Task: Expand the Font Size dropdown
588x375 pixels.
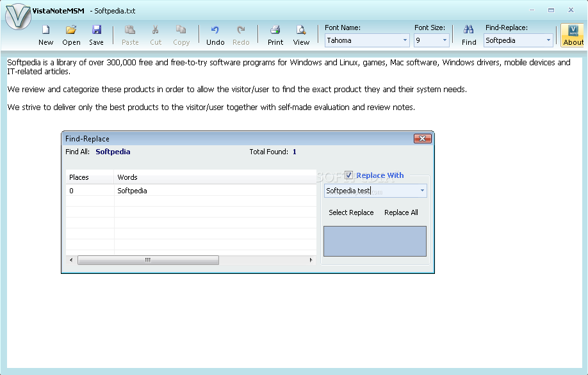Action: pos(445,40)
